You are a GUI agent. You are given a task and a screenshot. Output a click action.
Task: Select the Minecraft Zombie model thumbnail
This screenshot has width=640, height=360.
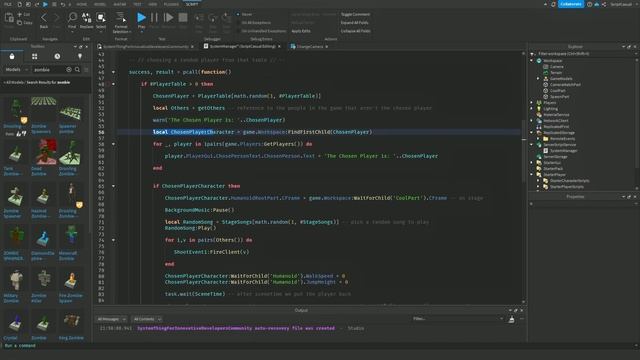71,237
